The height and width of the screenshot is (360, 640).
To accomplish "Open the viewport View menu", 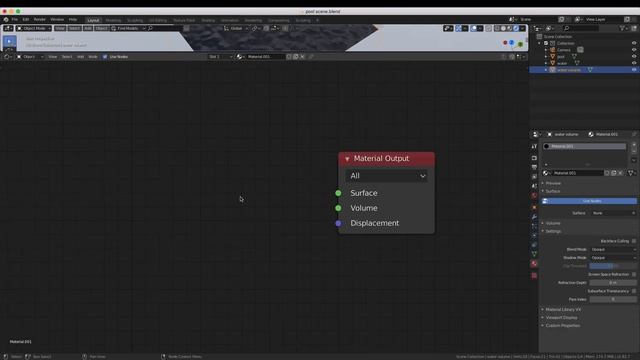I will 60,28.
